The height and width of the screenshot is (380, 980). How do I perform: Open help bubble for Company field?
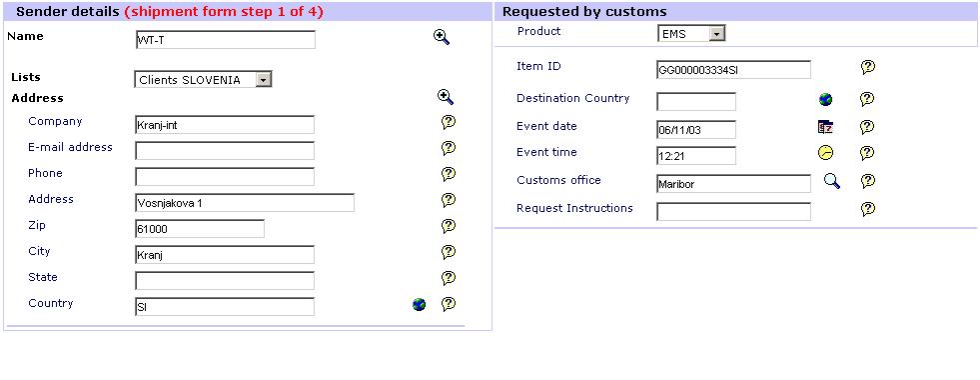(x=449, y=122)
